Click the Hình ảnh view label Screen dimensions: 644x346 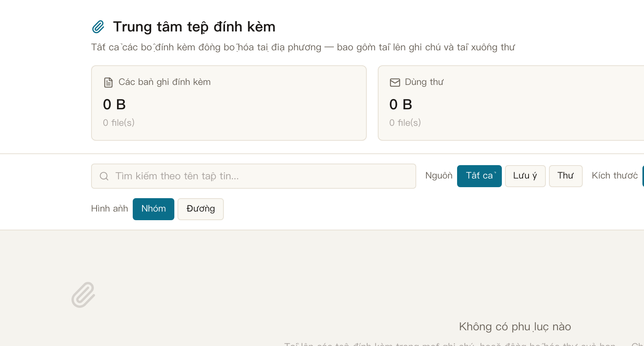pyautogui.click(x=110, y=209)
